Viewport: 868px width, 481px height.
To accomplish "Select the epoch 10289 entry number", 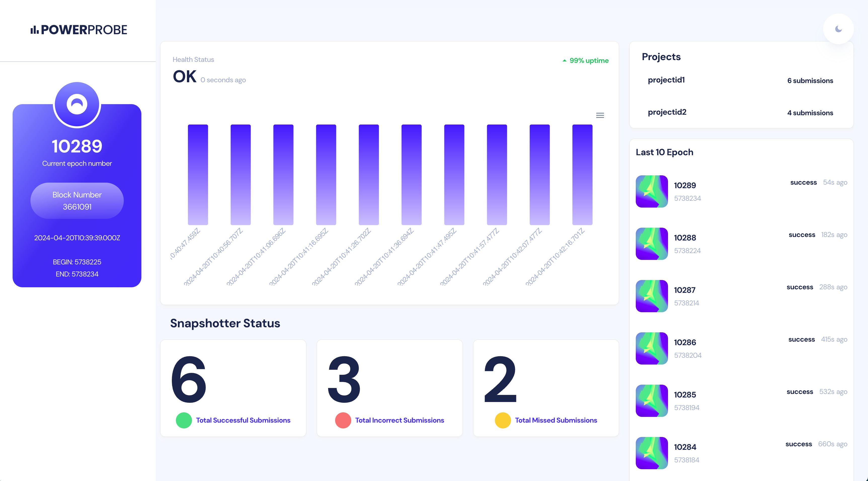I will (x=685, y=185).
